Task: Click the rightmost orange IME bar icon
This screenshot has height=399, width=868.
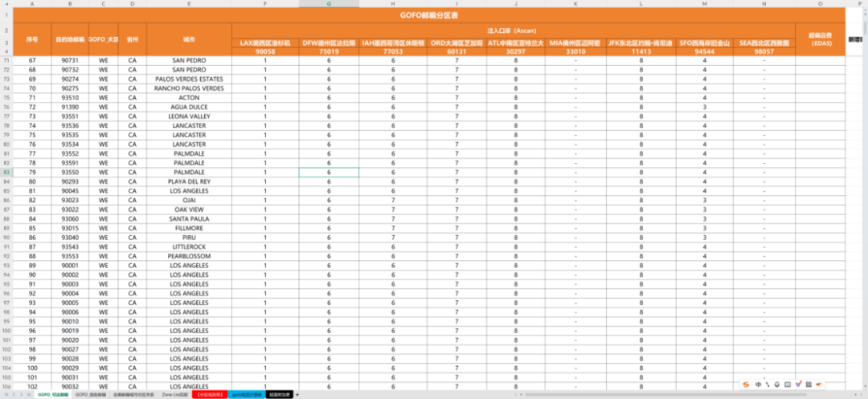Action: click(818, 385)
